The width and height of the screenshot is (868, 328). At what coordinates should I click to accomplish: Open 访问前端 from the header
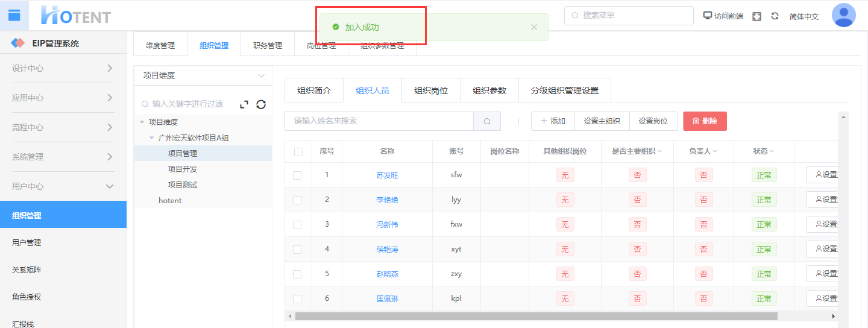[x=723, y=16]
